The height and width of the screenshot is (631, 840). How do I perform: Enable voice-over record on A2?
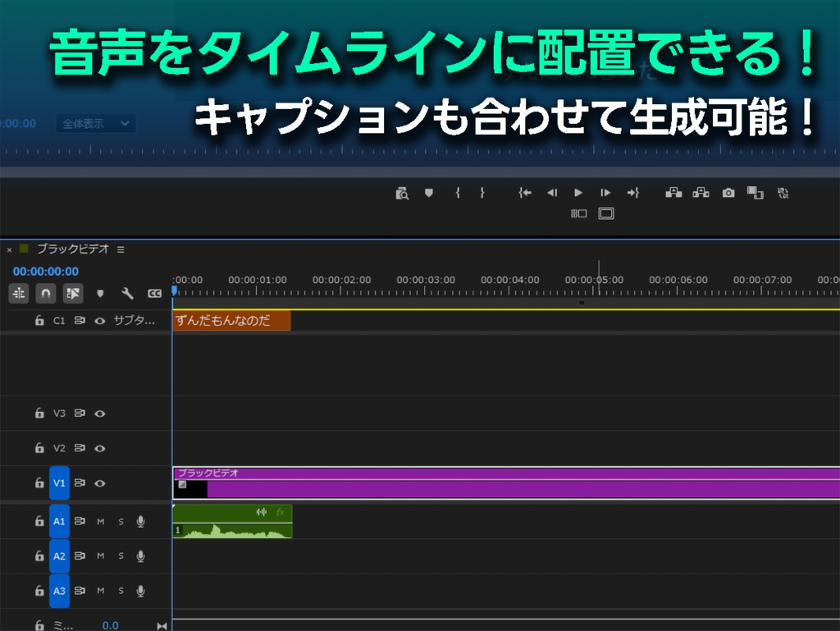click(140, 556)
